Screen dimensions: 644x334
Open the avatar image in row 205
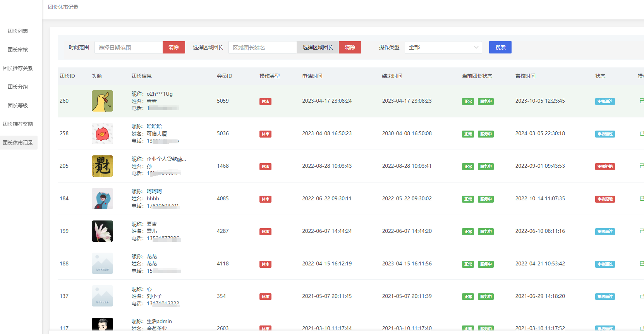102,166
